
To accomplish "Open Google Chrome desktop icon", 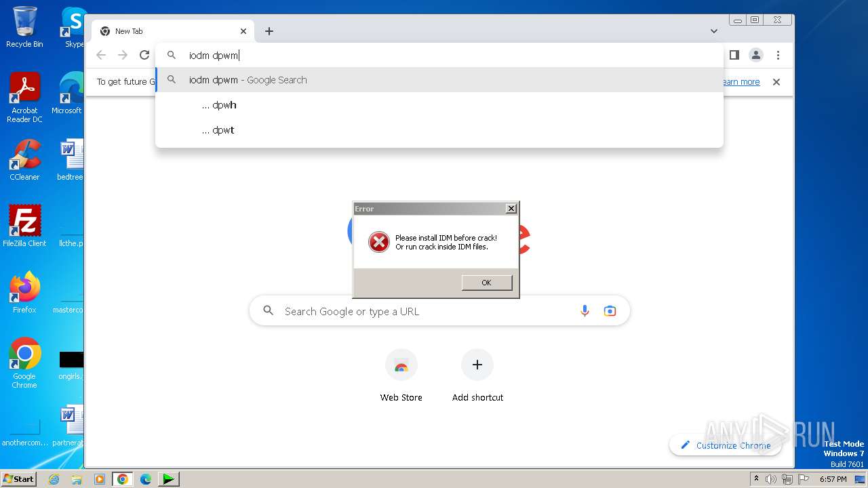I will (24, 363).
